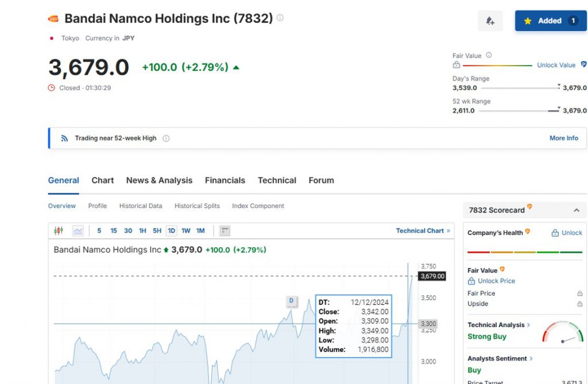
Task: Select the 5-minute chart interval
Action: click(x=99, y=231)
